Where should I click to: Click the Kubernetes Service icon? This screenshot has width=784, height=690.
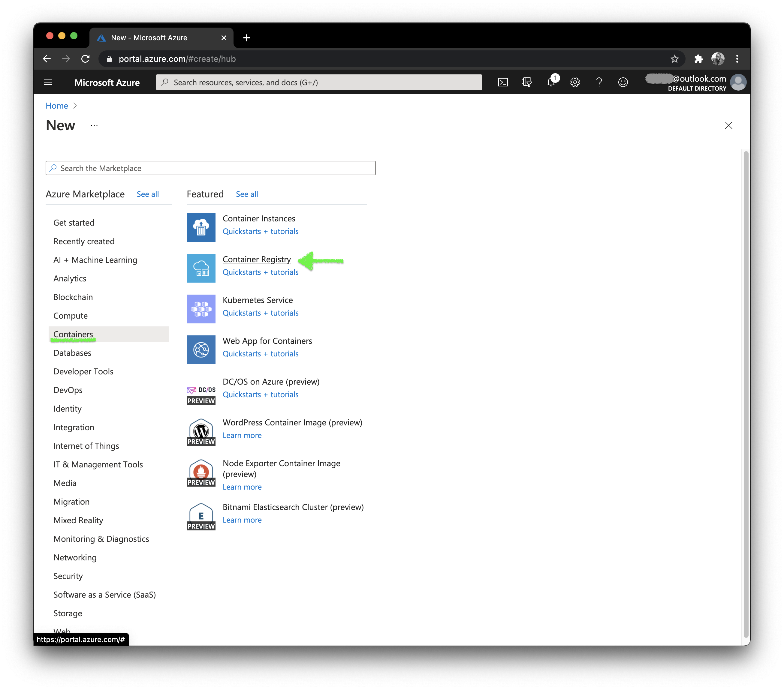pos(201,309)
